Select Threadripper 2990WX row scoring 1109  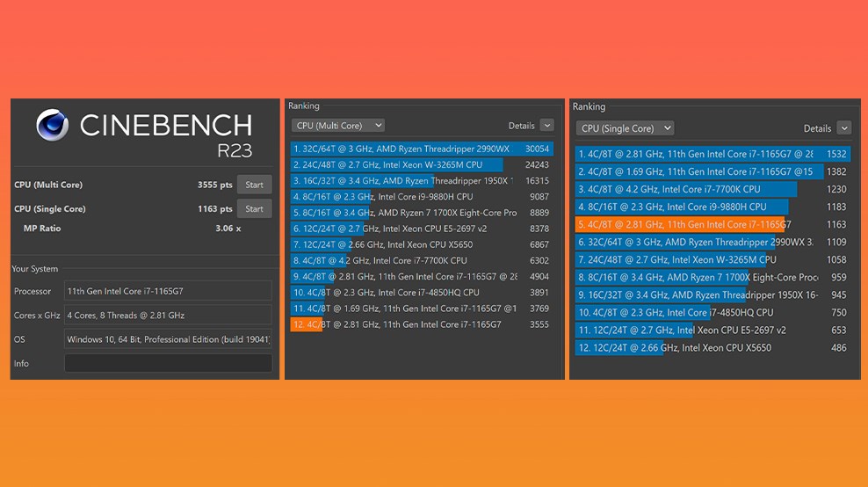[x=712, y=242]
